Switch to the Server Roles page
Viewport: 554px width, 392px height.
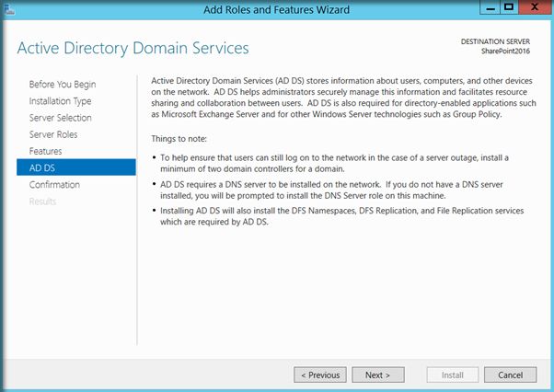click(53, 134)
